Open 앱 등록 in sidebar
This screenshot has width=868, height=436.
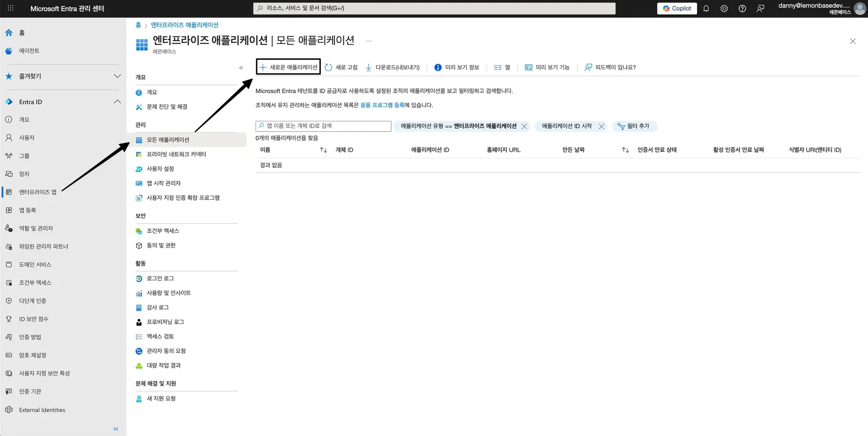27,210
